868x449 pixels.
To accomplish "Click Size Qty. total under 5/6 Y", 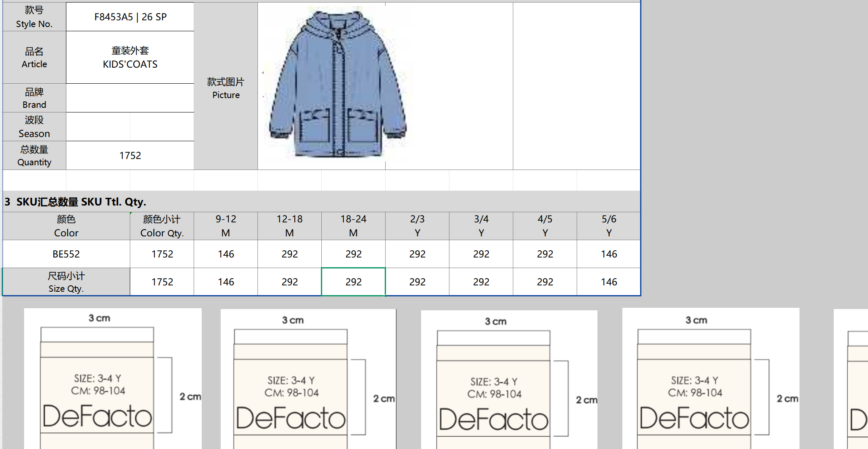I will 609,282.
